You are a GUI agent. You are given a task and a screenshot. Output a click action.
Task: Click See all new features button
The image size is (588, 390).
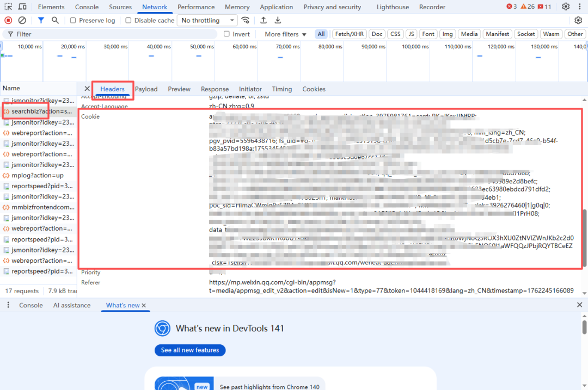coord(190,350)
